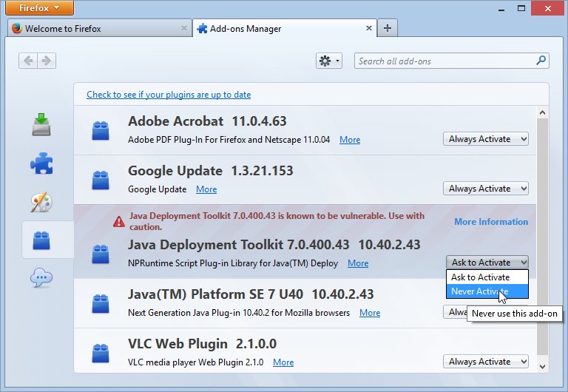Click Adobe PDF Plug-In For Firefox description
This screenshot has height=392, width=568.
pyautogui.click(x=229, y=140)
